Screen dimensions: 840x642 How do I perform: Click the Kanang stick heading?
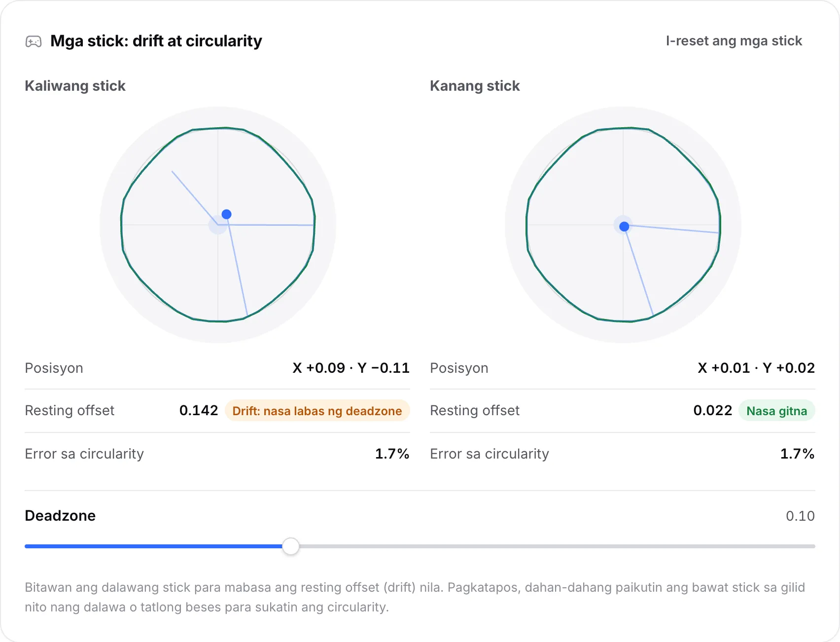pos(475,86)
